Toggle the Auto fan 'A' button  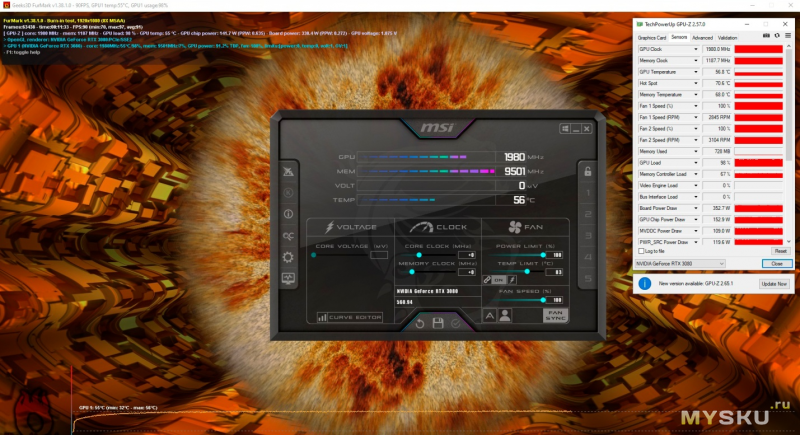click(489, 316)
